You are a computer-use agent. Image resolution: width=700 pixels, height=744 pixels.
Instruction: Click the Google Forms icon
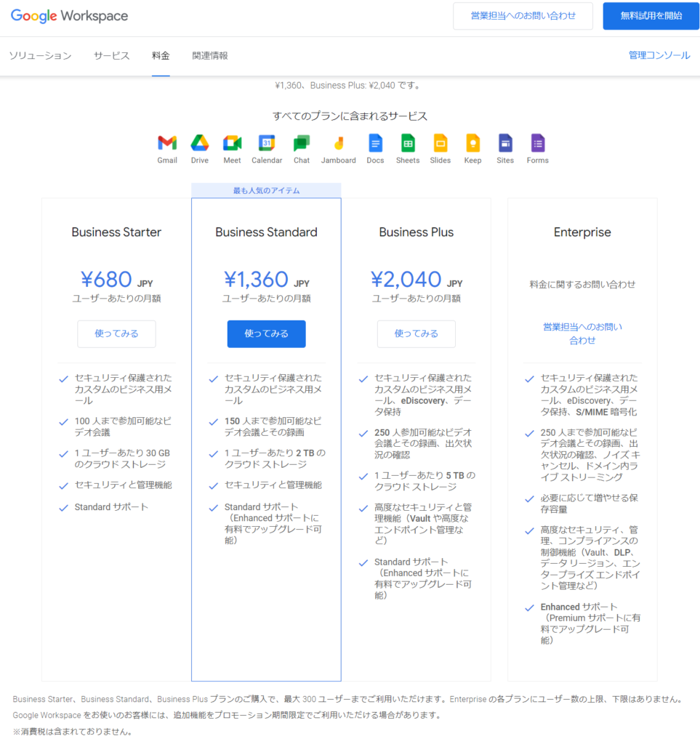[538, 143]
